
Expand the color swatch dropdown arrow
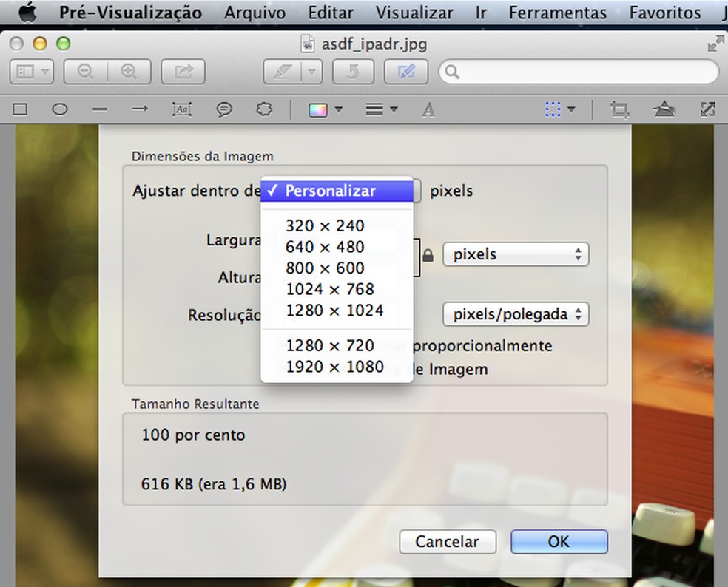pos(338,110)
